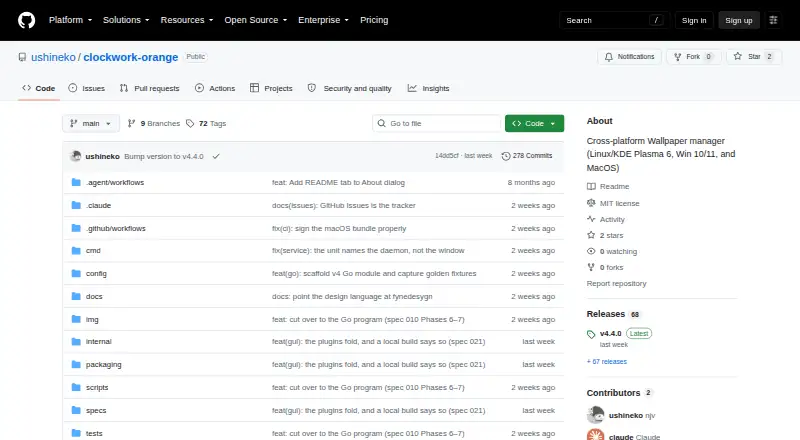The image size is (800, 440).
Task: Switch to the Insights tab
Action: pyautogui.click(x=429, y=88)
